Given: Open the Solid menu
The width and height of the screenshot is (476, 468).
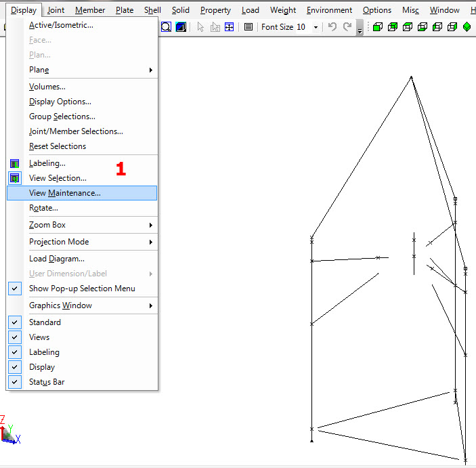Looking at the screenshot, I should 181,10.
